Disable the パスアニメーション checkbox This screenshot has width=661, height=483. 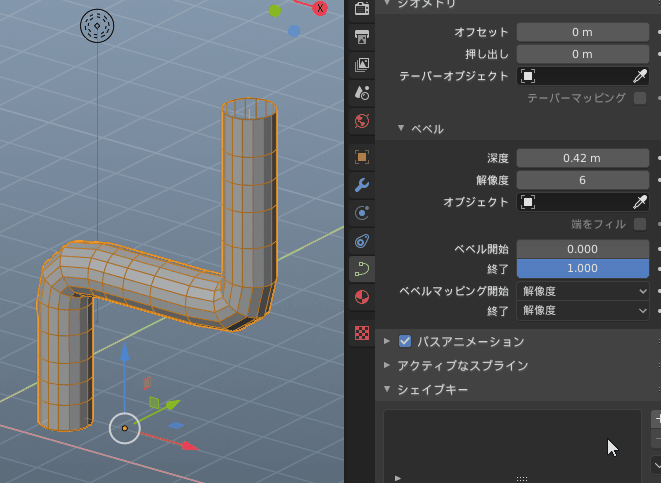[x=405, y=341]
